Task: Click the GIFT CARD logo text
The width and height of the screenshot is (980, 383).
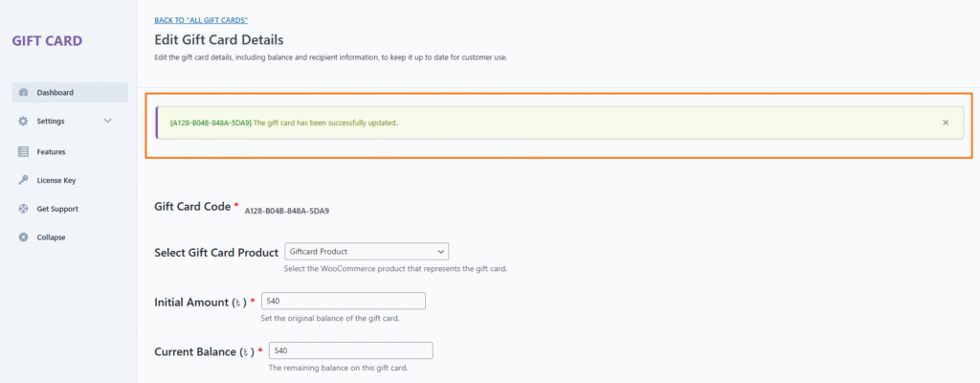Action: coord(47,41)
